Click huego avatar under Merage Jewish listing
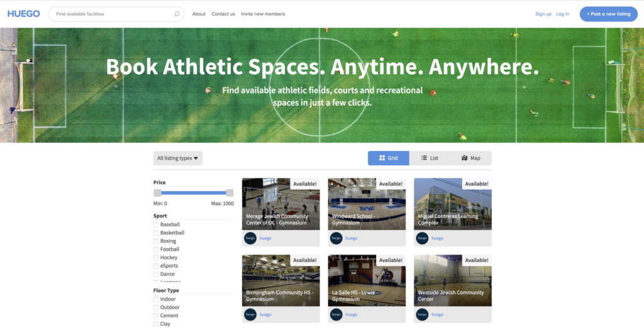This screenshot has height=328, width=644. (x=250, y=238)
